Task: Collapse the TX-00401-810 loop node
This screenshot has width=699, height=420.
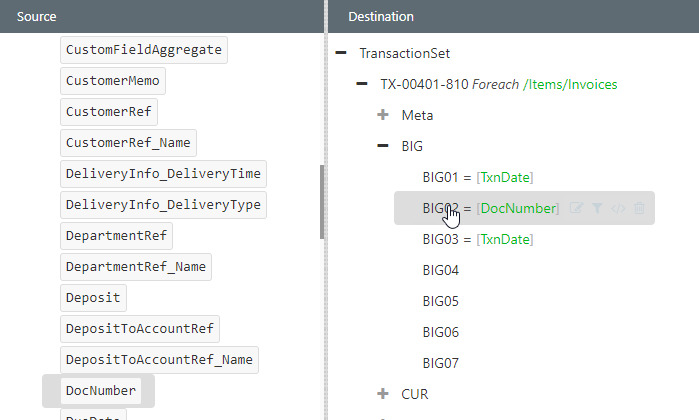Action: (362, 84)
